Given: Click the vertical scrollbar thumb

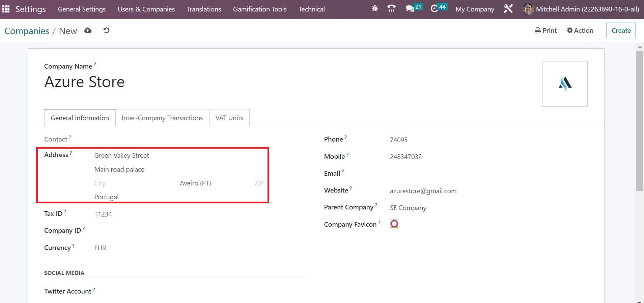Looking at the screenshot, I should point(640,121).
